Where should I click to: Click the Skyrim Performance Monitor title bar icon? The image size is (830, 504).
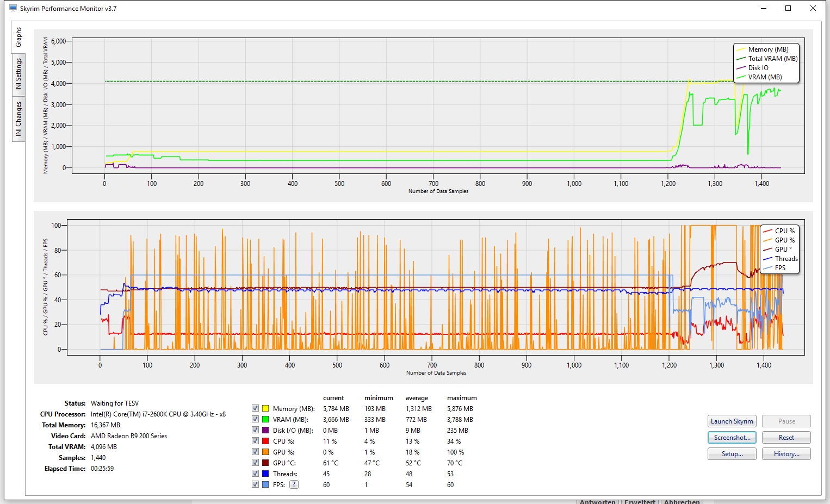(x=13, y=8)
